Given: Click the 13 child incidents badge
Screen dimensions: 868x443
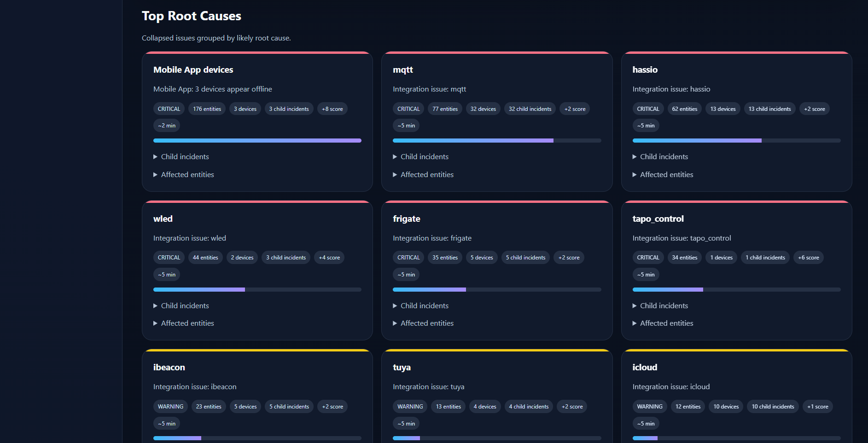Looking at the screenshot, I should coord(770,109).
